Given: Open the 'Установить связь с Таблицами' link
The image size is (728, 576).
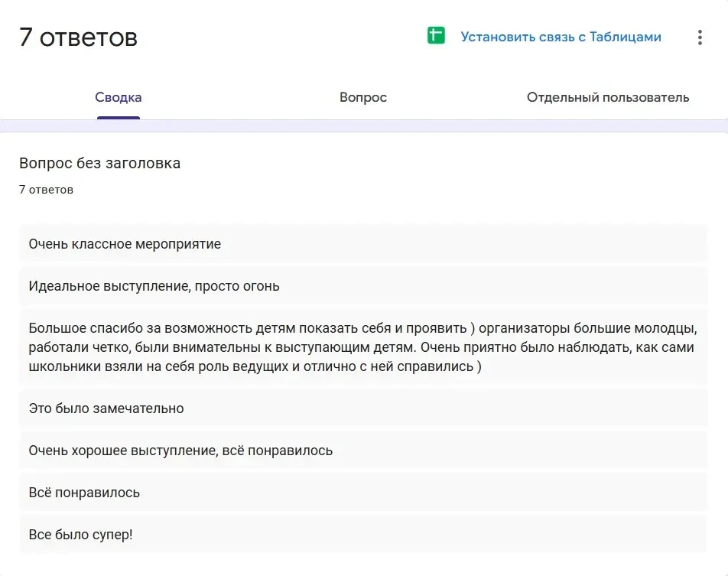Looking at the screenshot, I should (561, 37).
